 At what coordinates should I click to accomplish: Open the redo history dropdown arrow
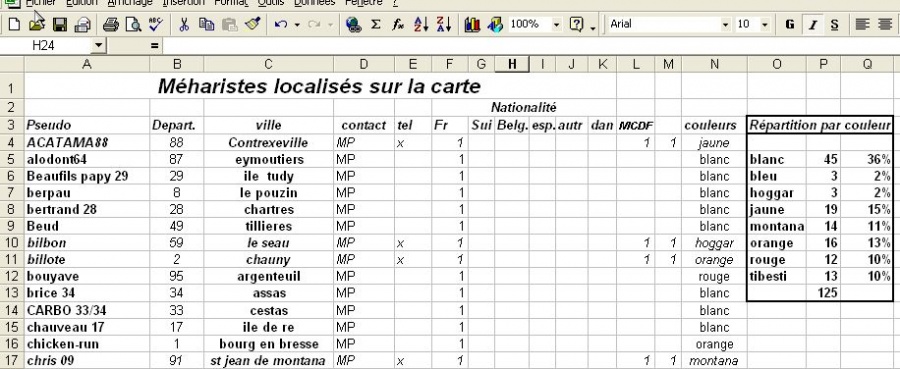[330, 25]
